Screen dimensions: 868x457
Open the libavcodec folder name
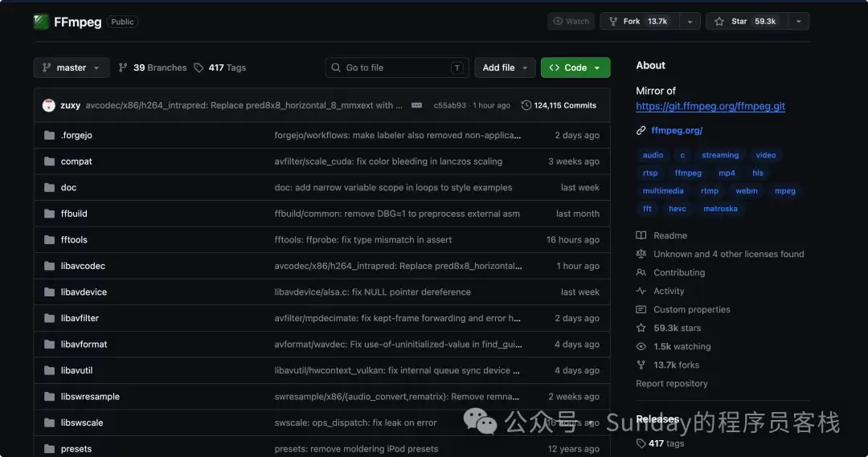click(x=83, y=266)
